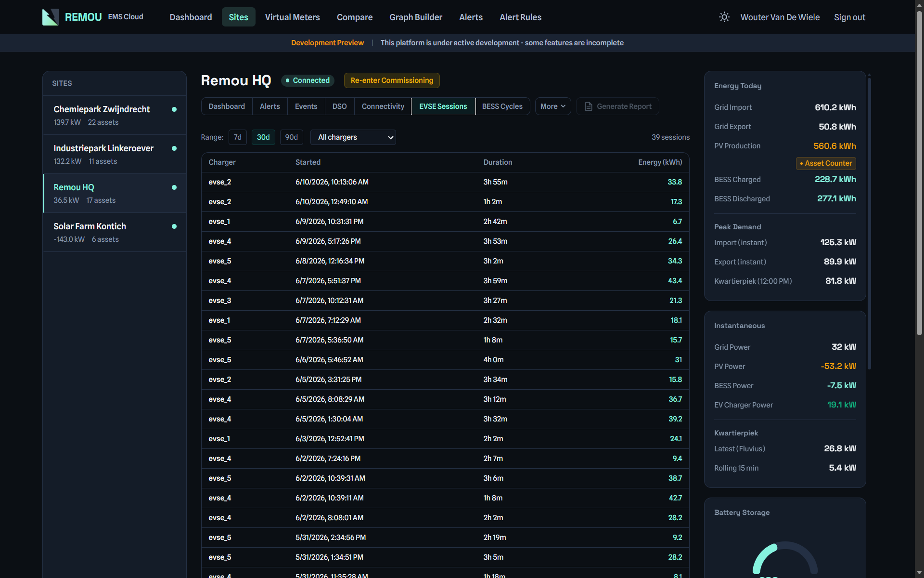This screenshot has height=578, width=924.
Task: Switch to the Connectivity tab
Action: tap(383, 106)
